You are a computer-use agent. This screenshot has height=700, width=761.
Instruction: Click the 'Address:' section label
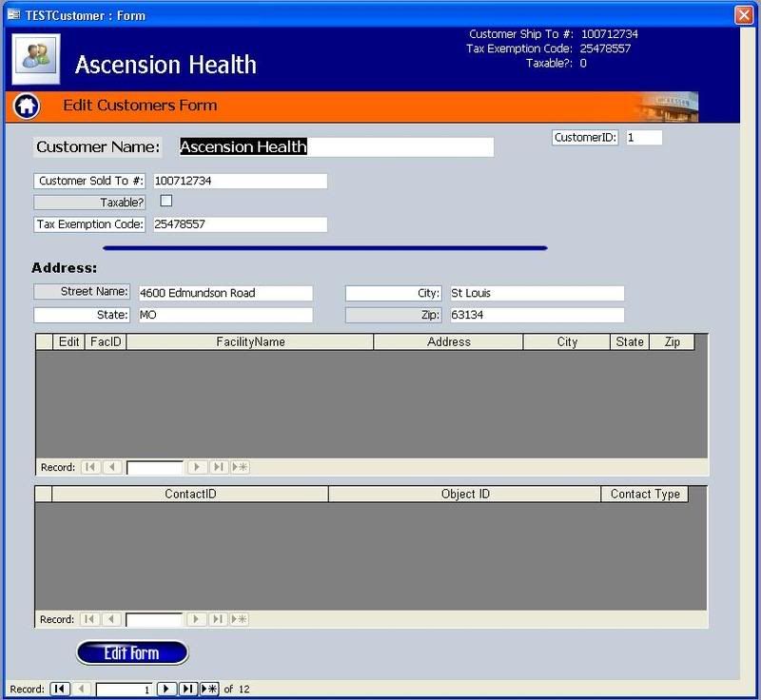point(64,268)
